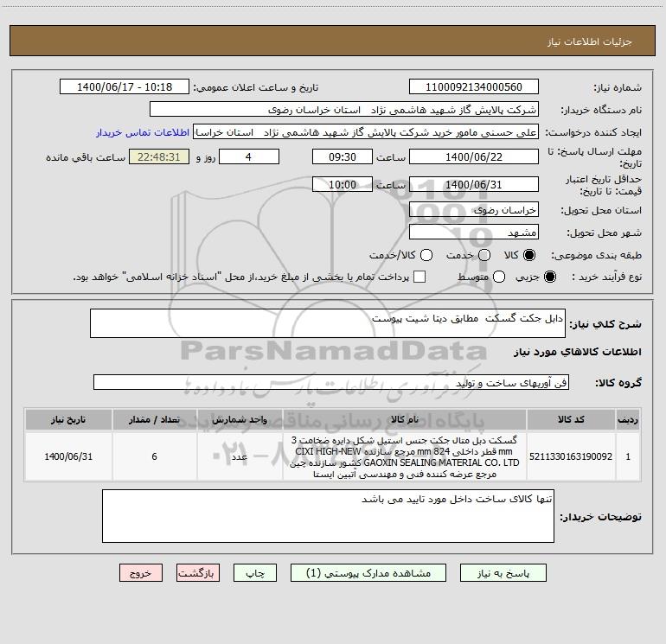Click the نام کالا column header
The width and height of the screenshot is (666, 644).
(405, 419)
